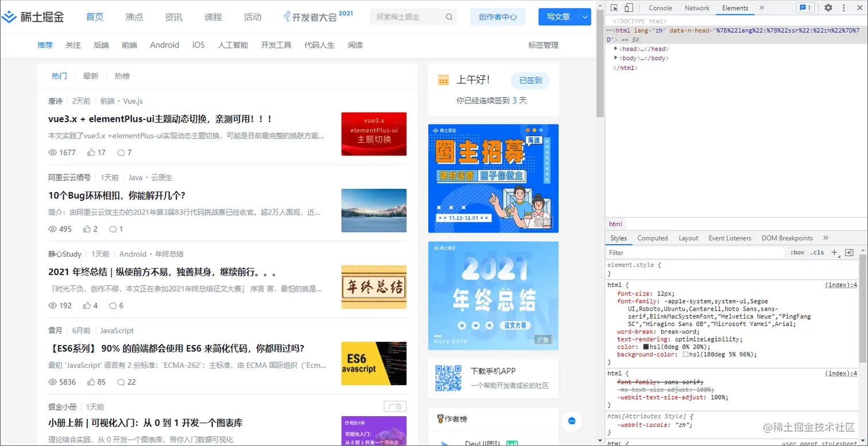Click the comment icon on the 2021 年终总结 article
This screenshot has height=446, width=868.
point(113,305)
